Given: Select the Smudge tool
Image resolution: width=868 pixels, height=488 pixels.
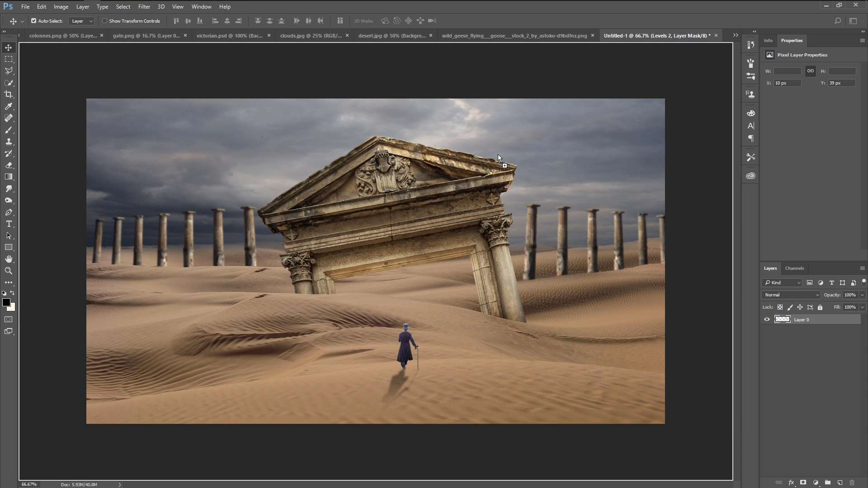Looking at the screenshot, I should click(9, 188).
